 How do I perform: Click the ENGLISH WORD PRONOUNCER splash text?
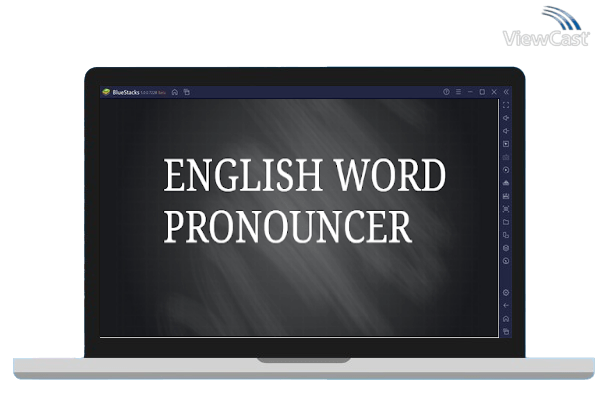[304, 201]
